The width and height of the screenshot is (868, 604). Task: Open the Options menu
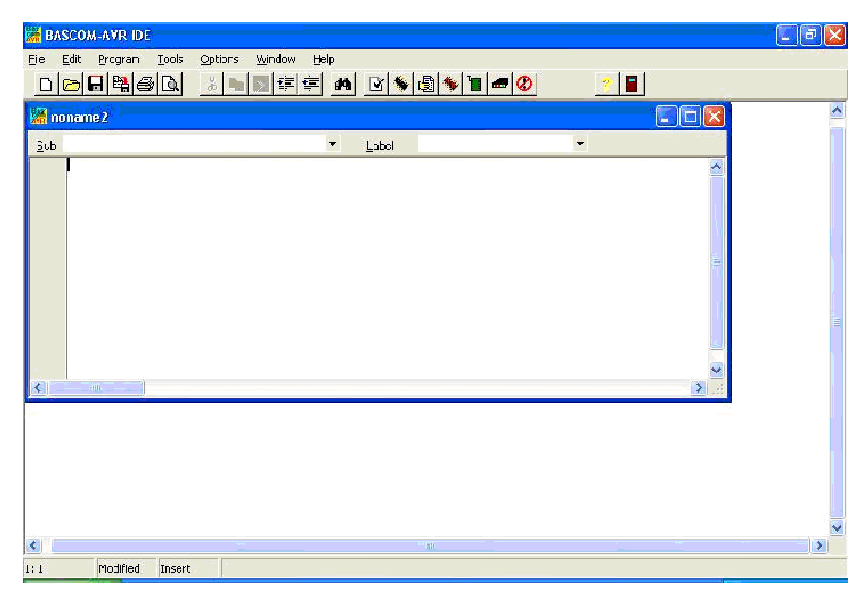pos(219,59)
